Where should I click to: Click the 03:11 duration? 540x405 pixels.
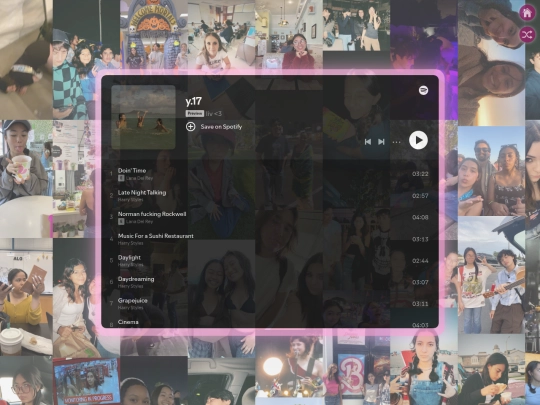(420, 304)
